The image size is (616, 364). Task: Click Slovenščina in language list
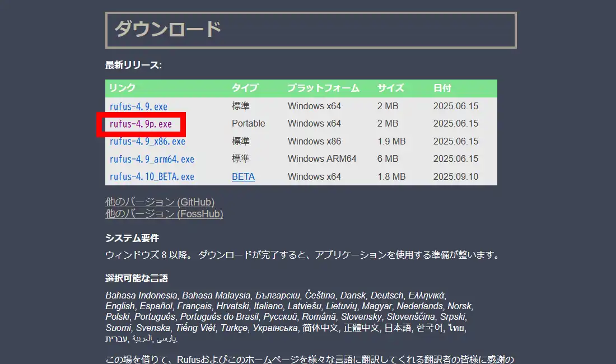(410, 316)
